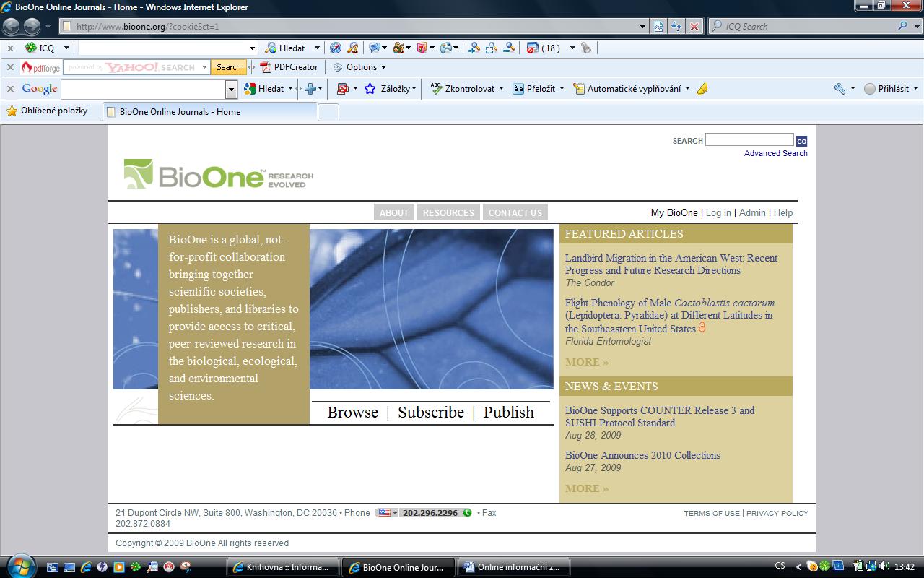Viewport: 924px width, 578px height.
Task: Click the US flag phone number dropdown
Action: tap(387, 513)
